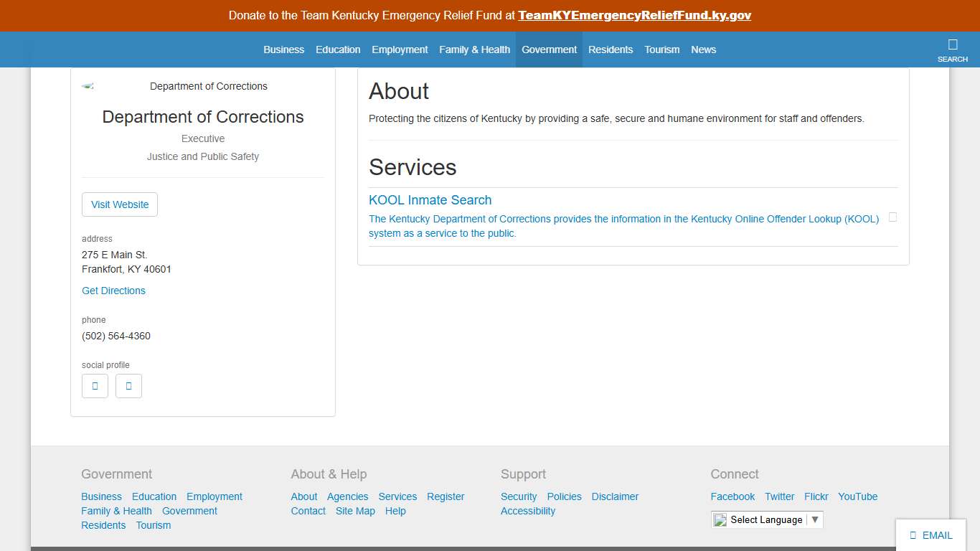Follow the TeamKYEmergencyReliefFund.ky.gov donation link
The image size is (980, 551).
tap(635, 15)
